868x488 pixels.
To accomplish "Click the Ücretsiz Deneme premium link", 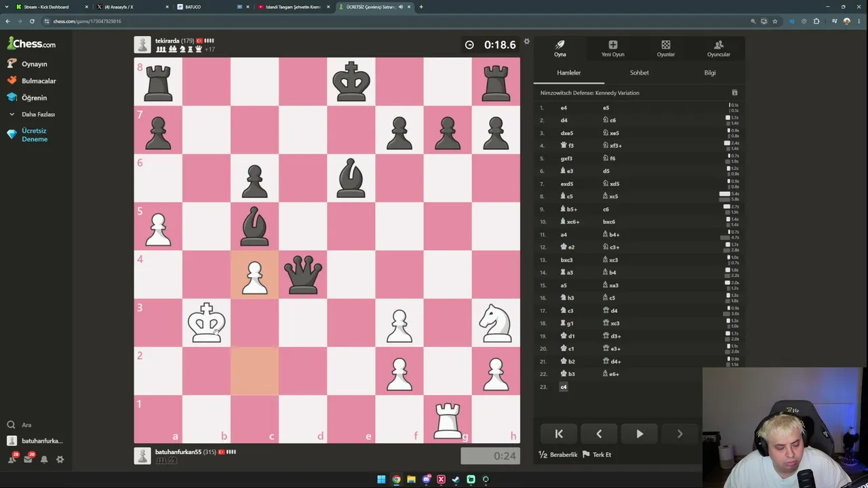I will 34,135.
